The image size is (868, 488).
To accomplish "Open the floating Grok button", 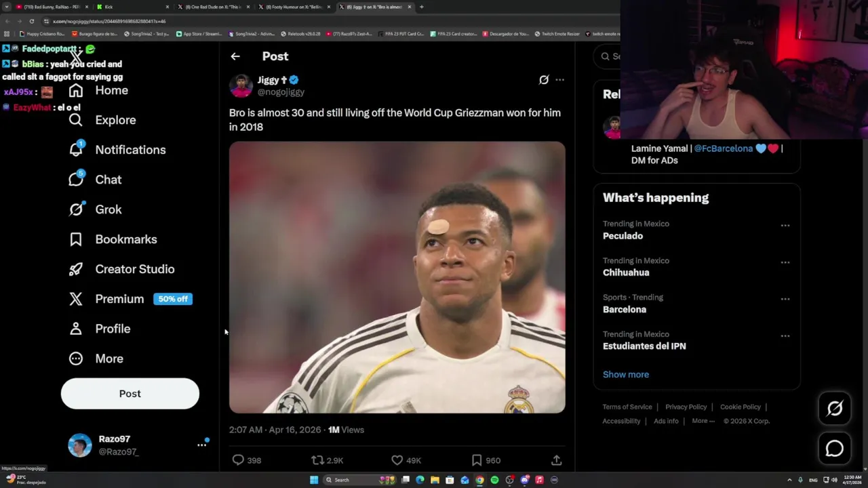I will [x=835, y=408].
